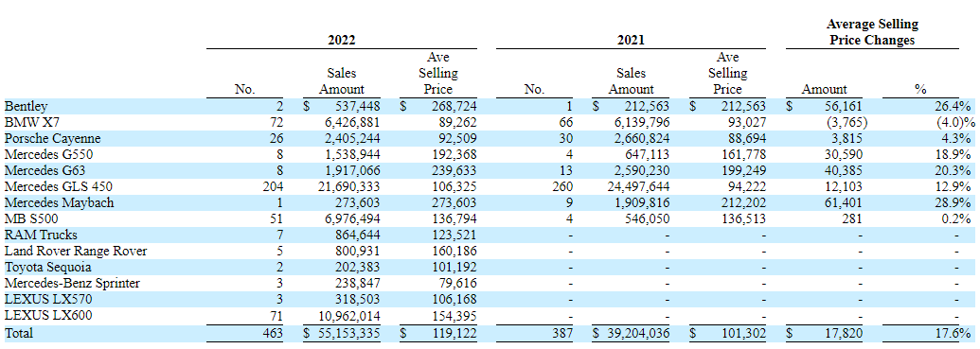The height and width of the screenshot is (349, 980).
Task: Click the Total row label
Action: click(19, 333)
